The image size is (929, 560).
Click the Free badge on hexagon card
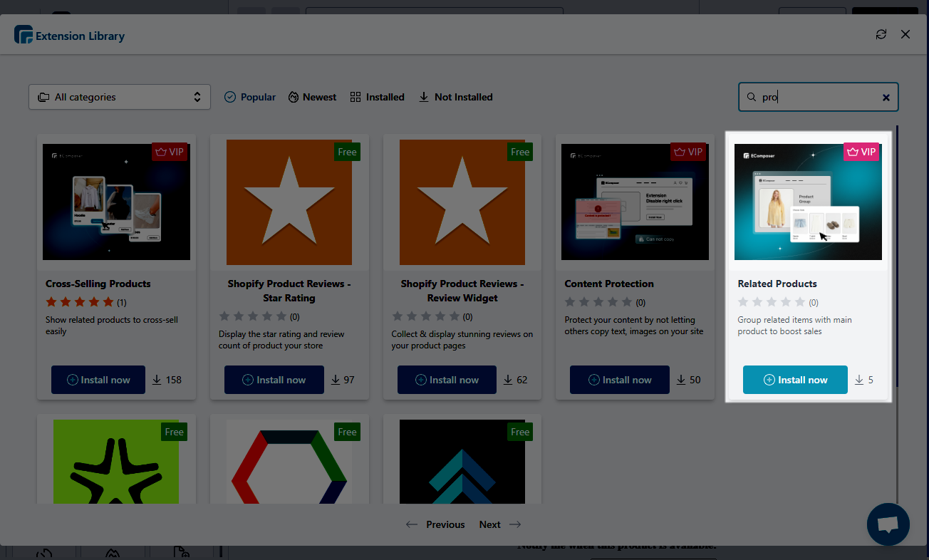tap(348, 432)
